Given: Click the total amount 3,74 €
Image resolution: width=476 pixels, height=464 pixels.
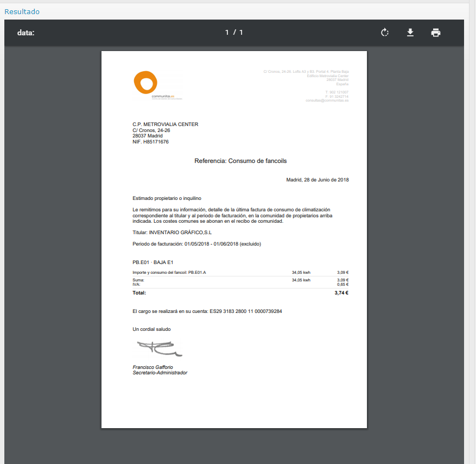Looking at the screenshot, I should (x=341, y=293).
